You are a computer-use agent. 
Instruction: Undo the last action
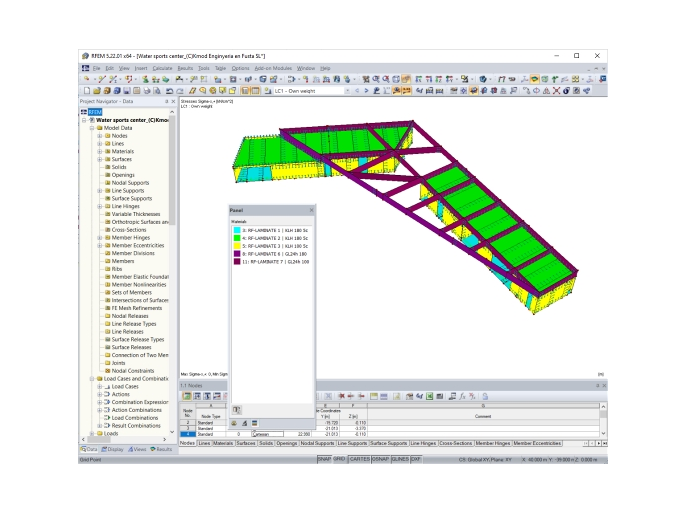169,91
